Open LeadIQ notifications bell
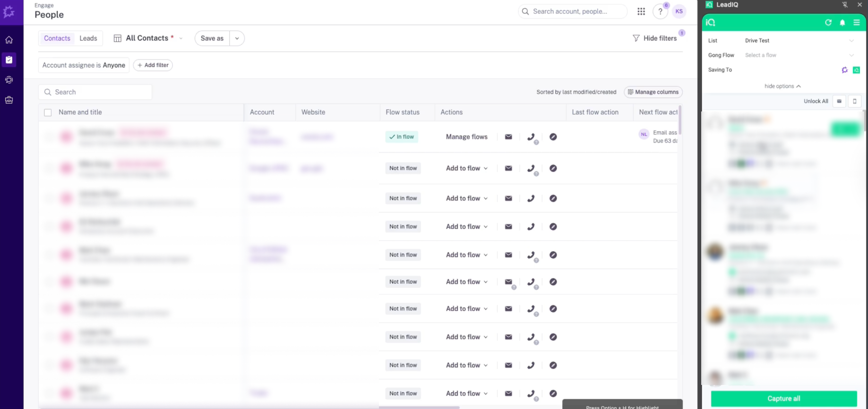The image size is (868, 409). point(842,22)
